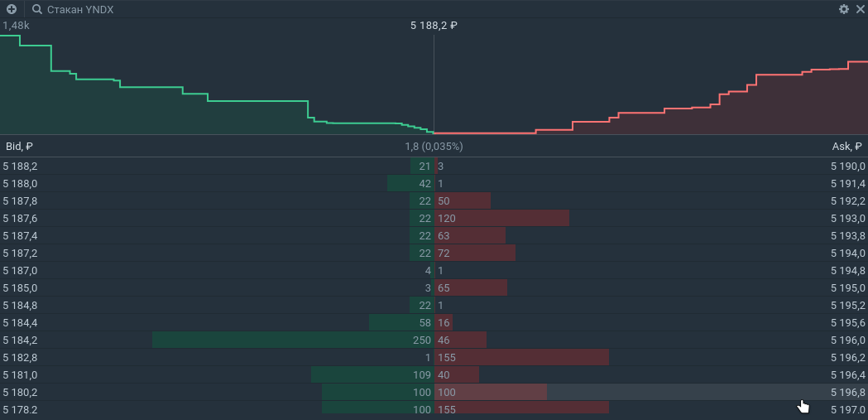Select bid price 5 188,2
Viewport: 868px width, 420px height.
click(x=20, y=167)
